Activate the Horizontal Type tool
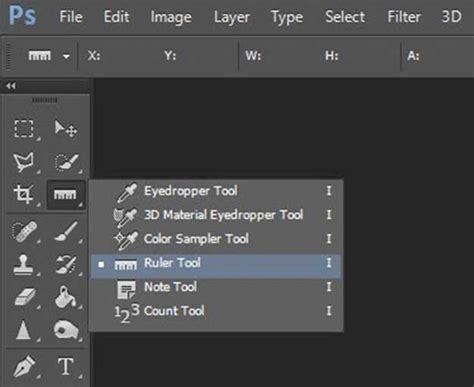474x387 pixels. click(65, 366)
